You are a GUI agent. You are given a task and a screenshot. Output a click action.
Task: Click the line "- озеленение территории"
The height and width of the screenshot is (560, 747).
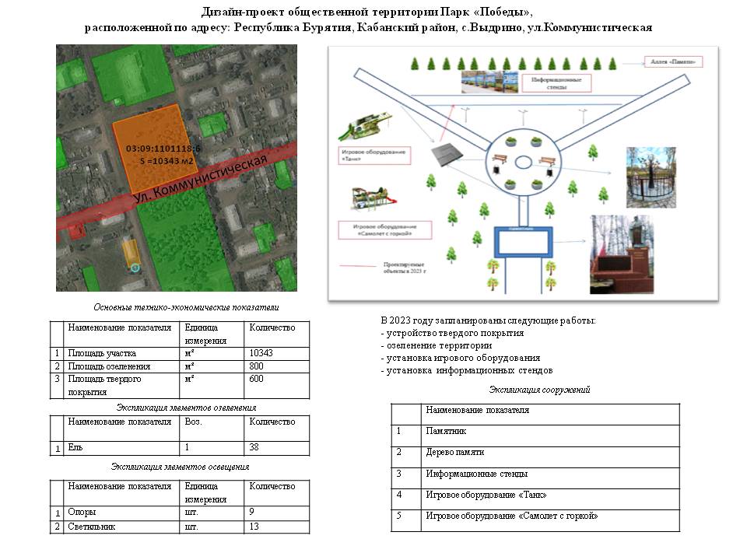[437, 345]
